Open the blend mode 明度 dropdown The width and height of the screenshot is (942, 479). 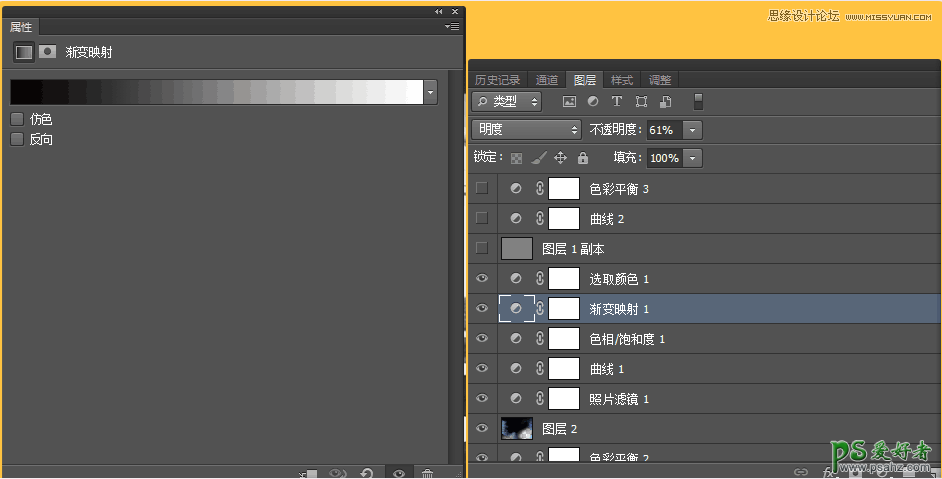tap(526, 129)
